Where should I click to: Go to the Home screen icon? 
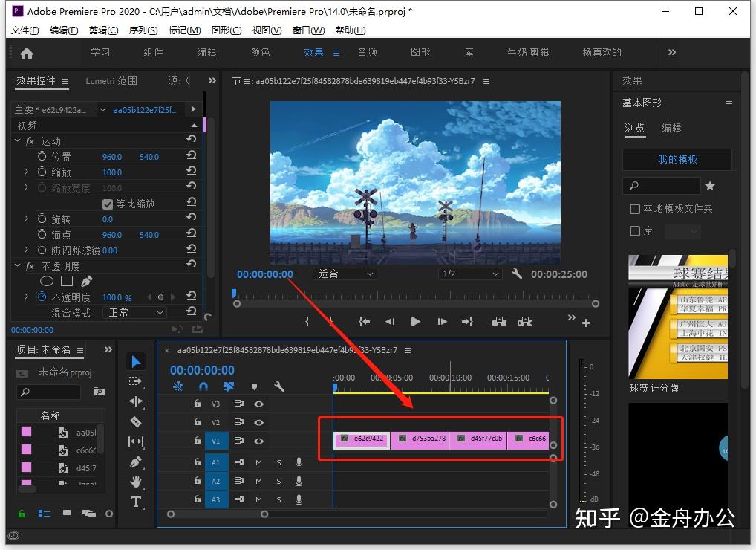pyautogui.click(x=27, y=53)
